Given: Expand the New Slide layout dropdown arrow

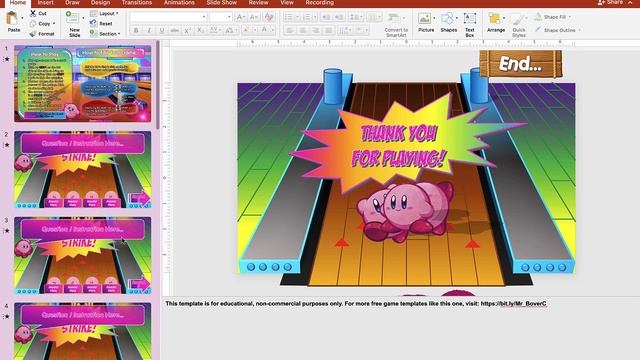Looking at the screenshot, I should coord(83,18).
